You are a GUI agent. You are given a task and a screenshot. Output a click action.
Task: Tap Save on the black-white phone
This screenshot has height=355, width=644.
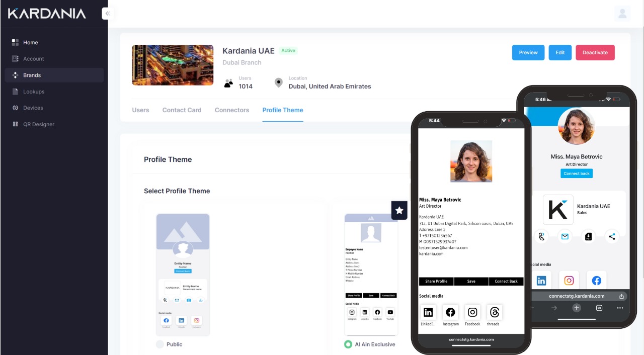tap(471, 281)
